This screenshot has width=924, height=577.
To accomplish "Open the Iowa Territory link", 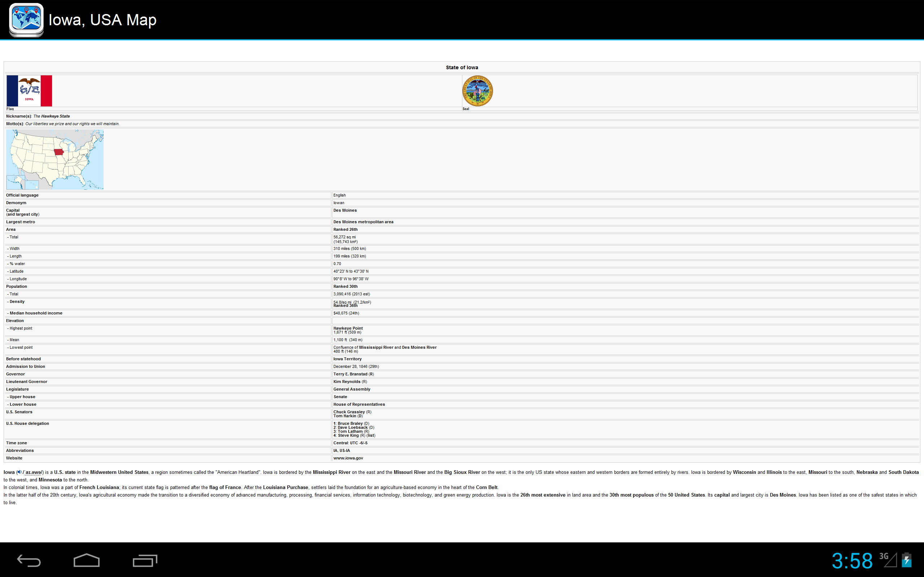I will 347,359.
